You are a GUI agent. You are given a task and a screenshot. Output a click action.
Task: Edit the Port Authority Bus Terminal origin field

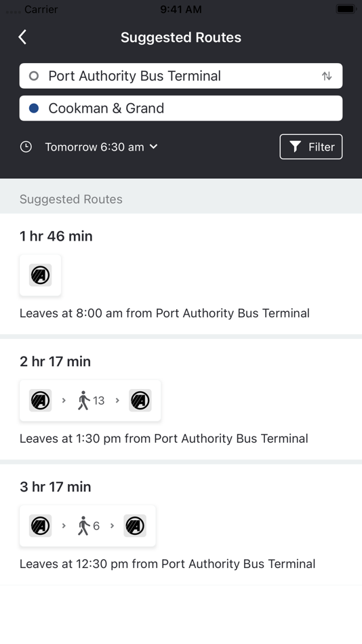coord(181,76)
